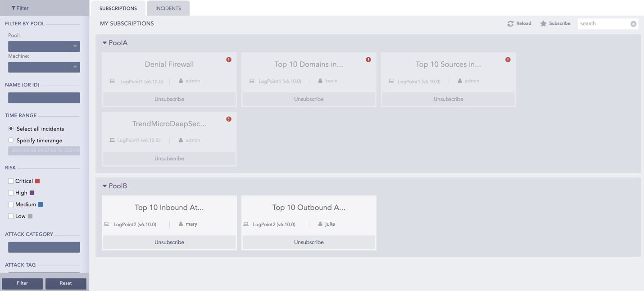Click the Name (or ID) input field
Screen dimensions: 644x291
click(x=44, y=97)
